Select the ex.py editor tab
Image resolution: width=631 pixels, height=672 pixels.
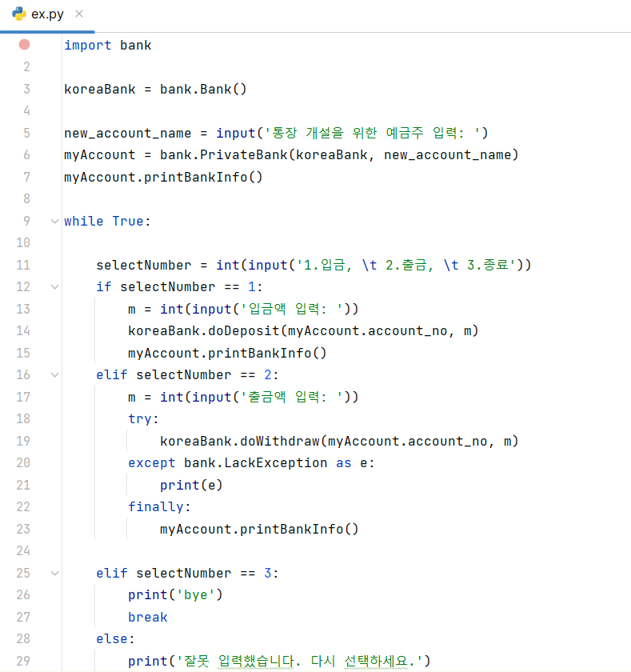click(x=47, y=14)
